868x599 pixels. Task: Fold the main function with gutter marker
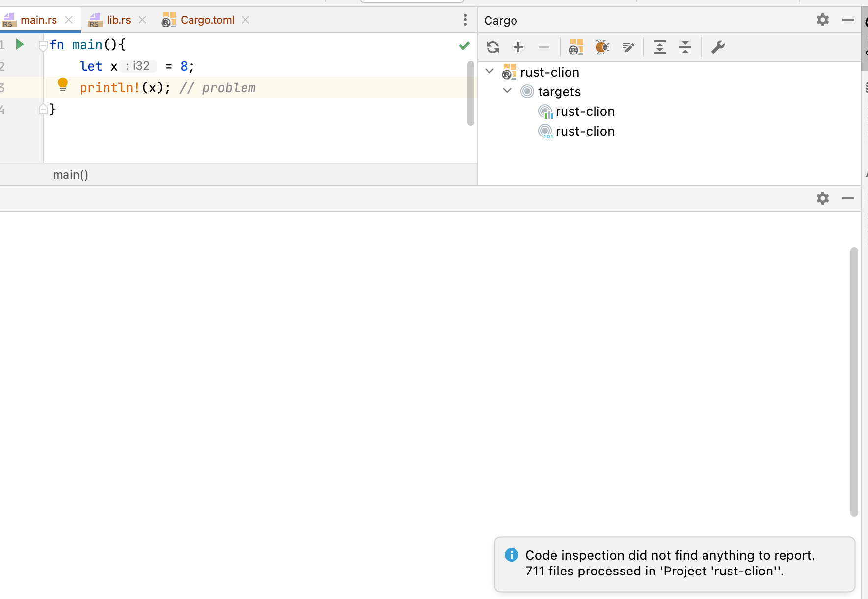(x=43, y=44)
